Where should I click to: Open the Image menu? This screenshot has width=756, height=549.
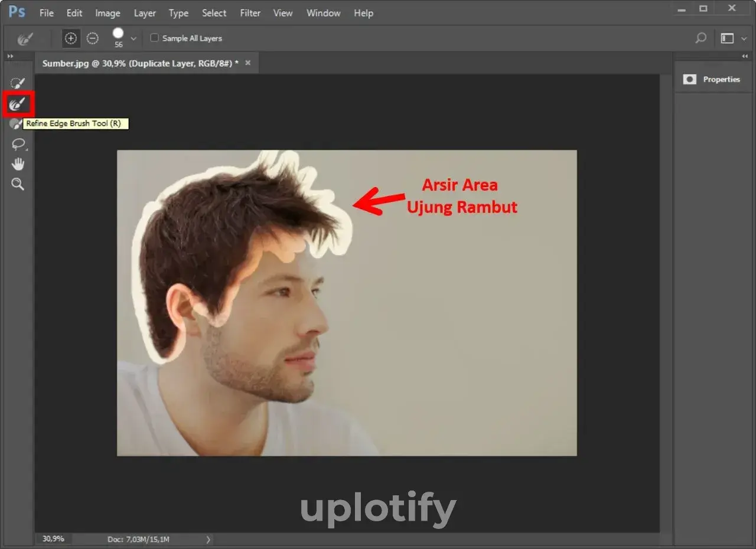coord(107,12)
